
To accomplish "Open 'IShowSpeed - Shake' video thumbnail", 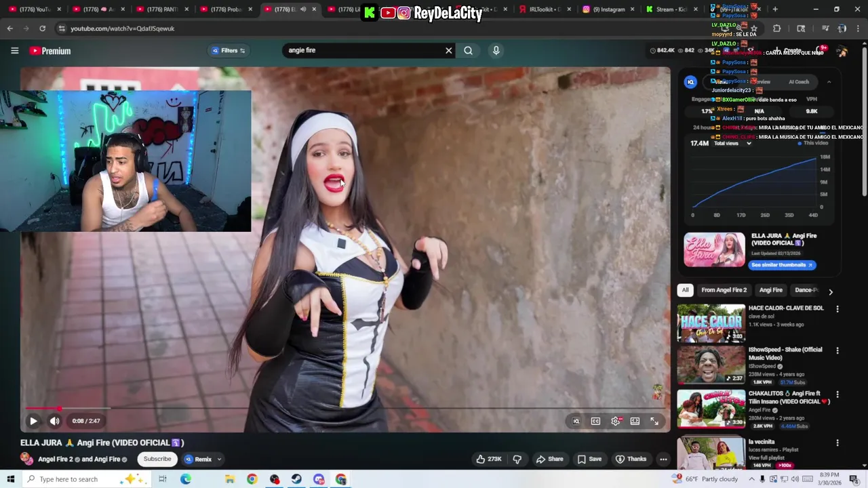I will pyautogui.click(x=711, y=365).
